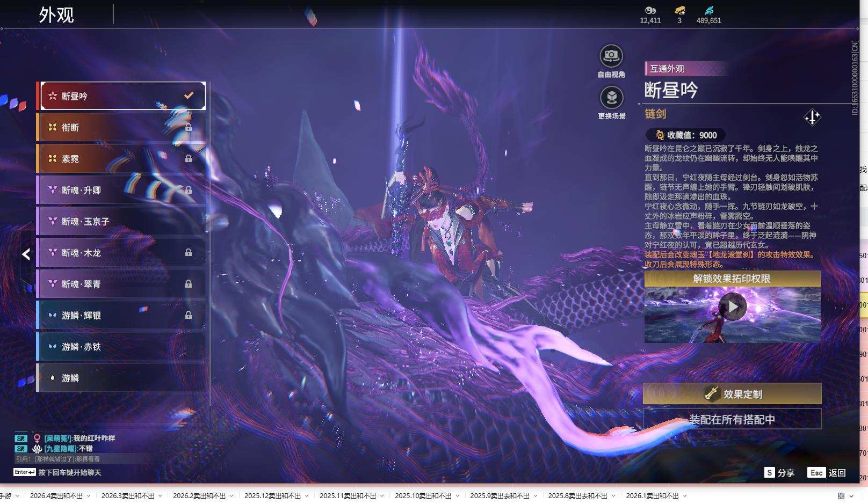868x504 pixels.
Task: Collapse the skin list with the left arrow
Action: click(x=26, y=254)
